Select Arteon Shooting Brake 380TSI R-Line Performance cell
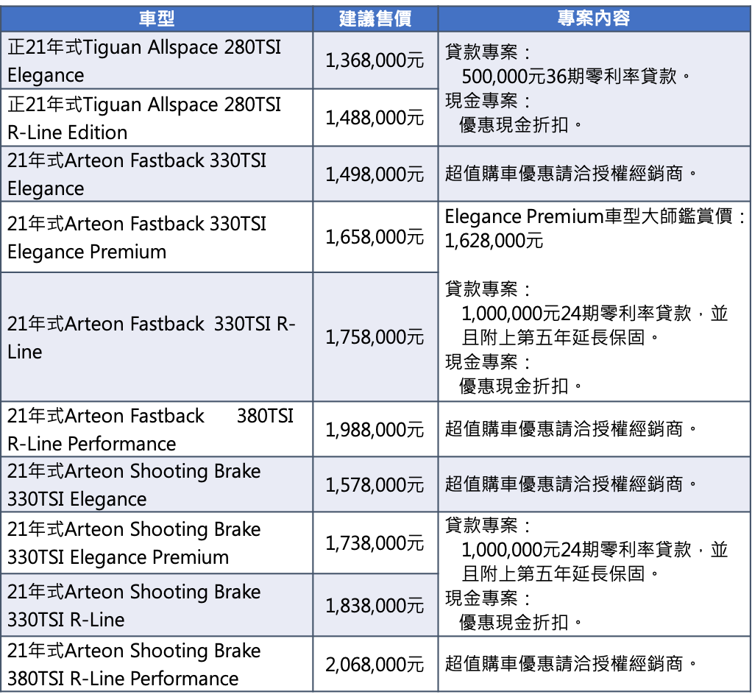This screenshot has width=752, height=700. [x=157, y=665]
